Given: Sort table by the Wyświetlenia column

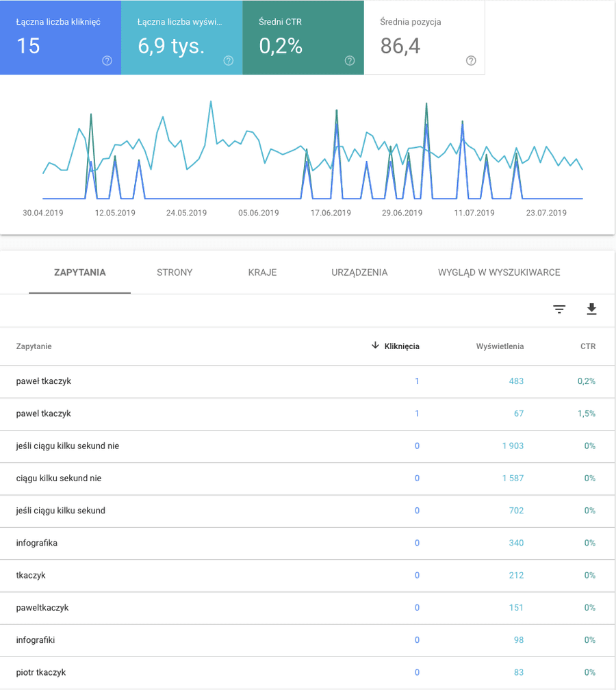Looking at the screenshot, I should pyautogui.click(x=502, y=346).
